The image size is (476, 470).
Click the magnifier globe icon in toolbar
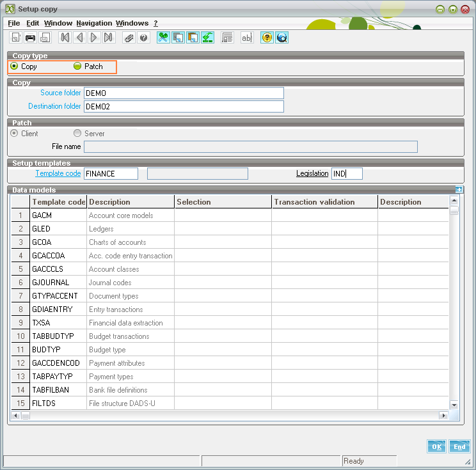pos(282,38)
